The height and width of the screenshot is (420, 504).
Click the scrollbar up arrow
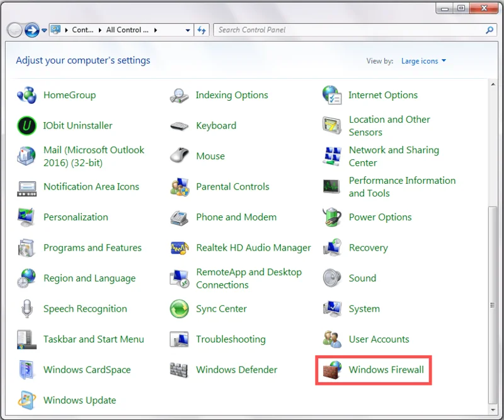coord(493,84)
